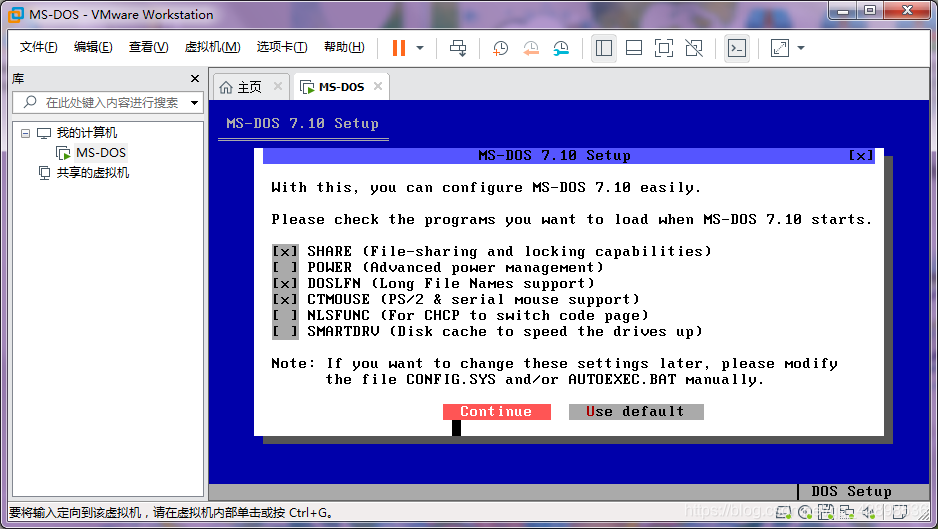Viewport: 938px width, 529px height.
Task: Click the VMware Workstation title bar icon
Action: 16,14
